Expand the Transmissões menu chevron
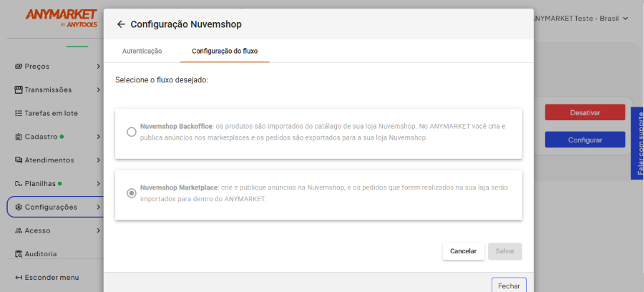Screen dimensions: 644x292 point(98,89)
